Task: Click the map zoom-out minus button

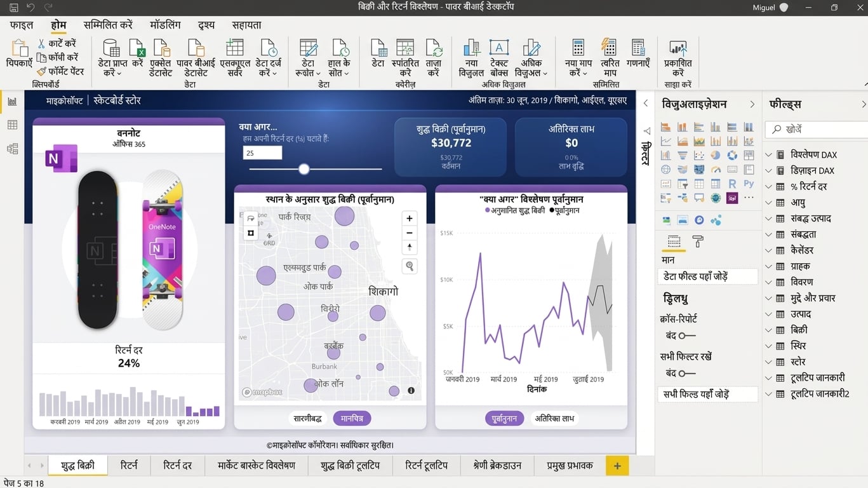Action: [410, 233]
